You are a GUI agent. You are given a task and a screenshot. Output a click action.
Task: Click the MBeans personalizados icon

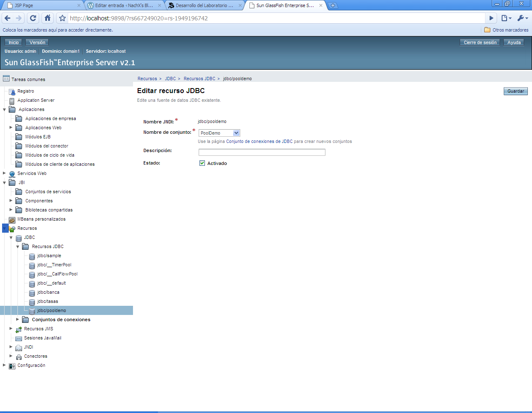(12, 220)
